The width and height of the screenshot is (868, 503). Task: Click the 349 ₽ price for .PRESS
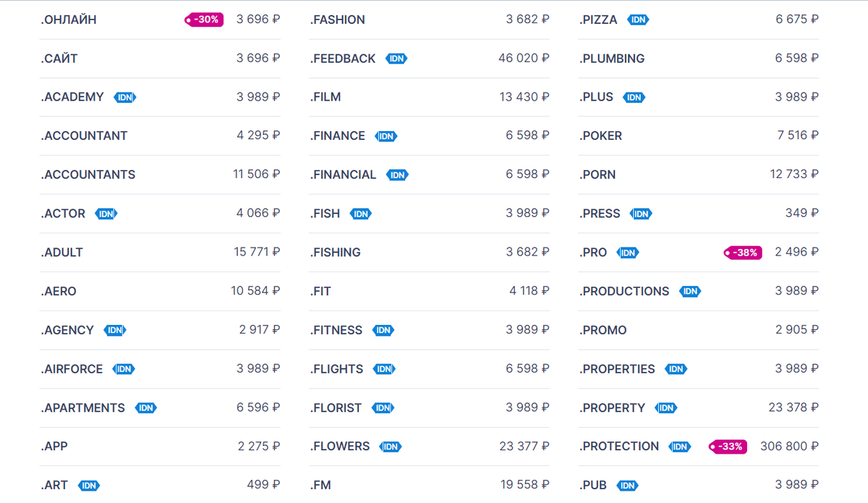(801, 214)
